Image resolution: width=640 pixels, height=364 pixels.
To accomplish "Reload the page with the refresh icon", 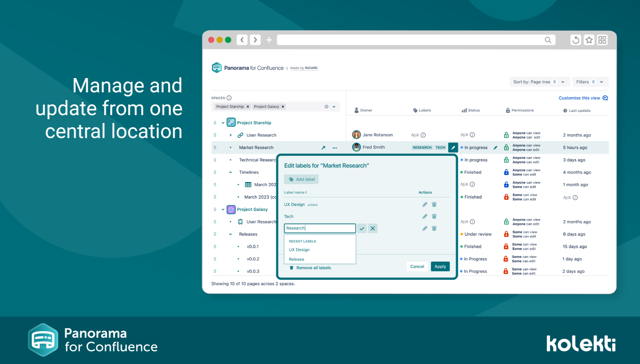I will pos(576,40).
